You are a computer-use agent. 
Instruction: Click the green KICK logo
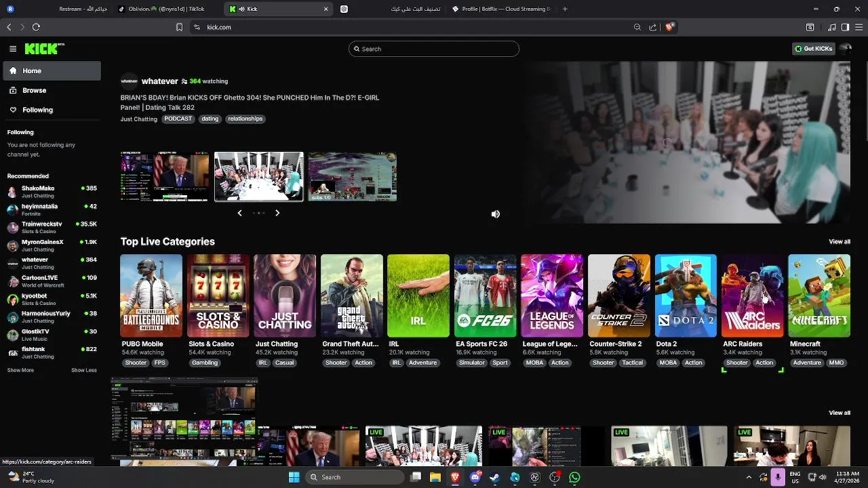coord(43,49)
